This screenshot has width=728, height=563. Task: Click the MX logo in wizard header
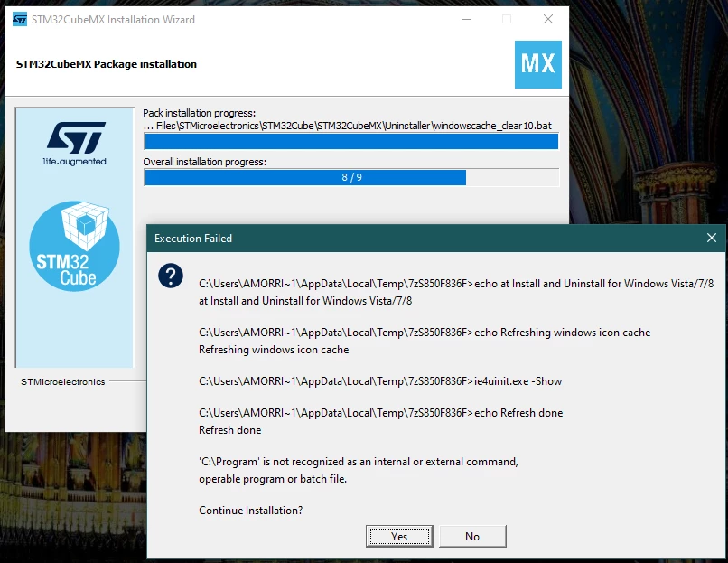538,64
